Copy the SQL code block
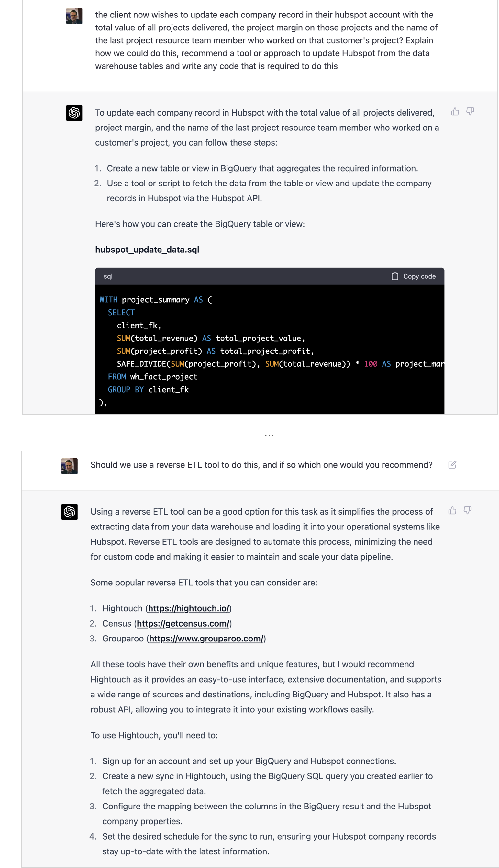The height and width of the screenshot is (868, 499). tap(414, 276)
